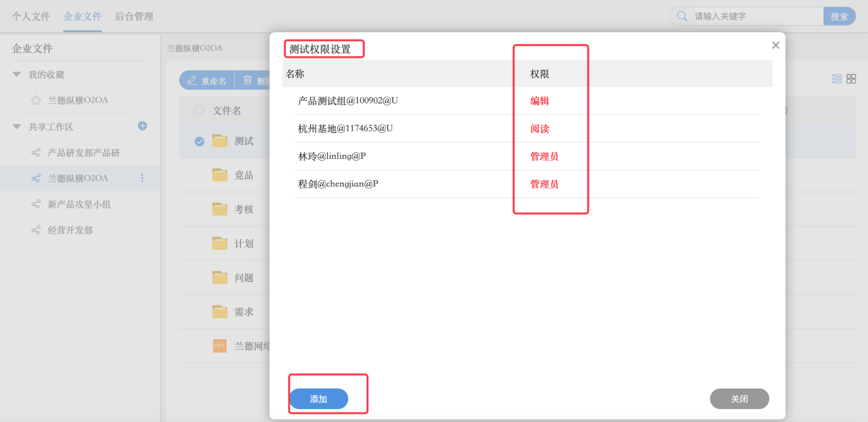
Task: Click the 名称 column header
Action: tap(295, 73)
